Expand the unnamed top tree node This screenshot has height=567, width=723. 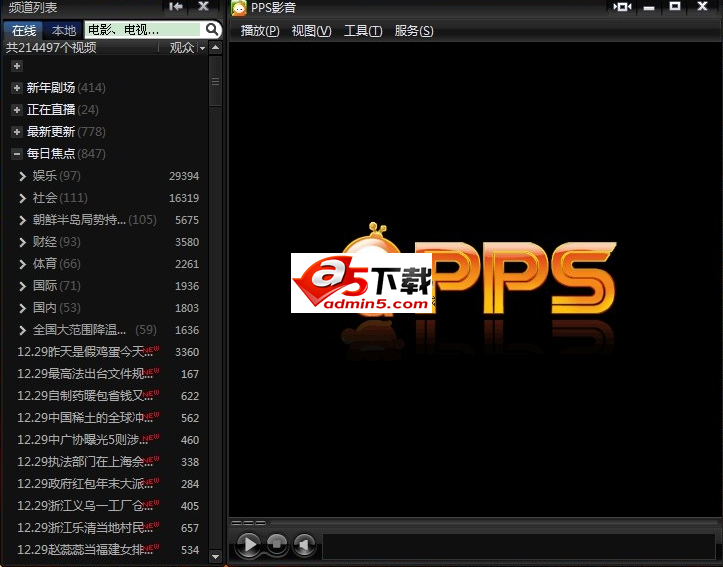pos(17,66)
